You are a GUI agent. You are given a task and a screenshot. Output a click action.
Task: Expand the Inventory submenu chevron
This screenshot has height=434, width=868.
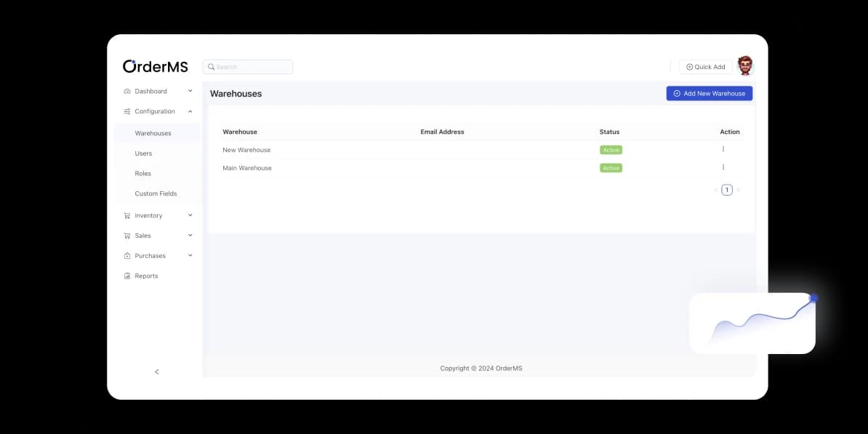(x=190, y=216)
